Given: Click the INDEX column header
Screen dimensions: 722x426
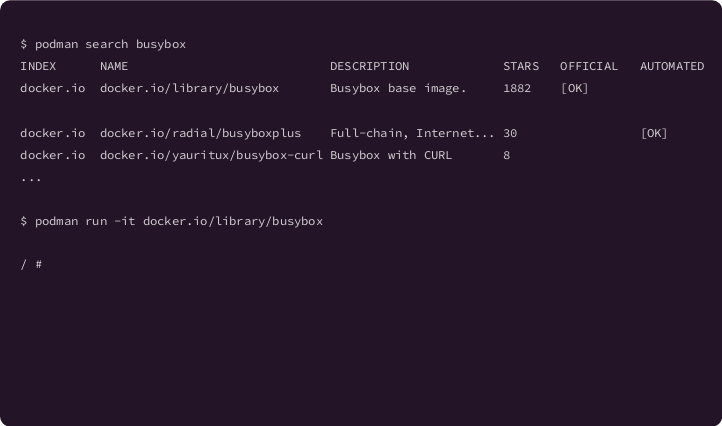Looking at the screenshot, I should [38, 66].
